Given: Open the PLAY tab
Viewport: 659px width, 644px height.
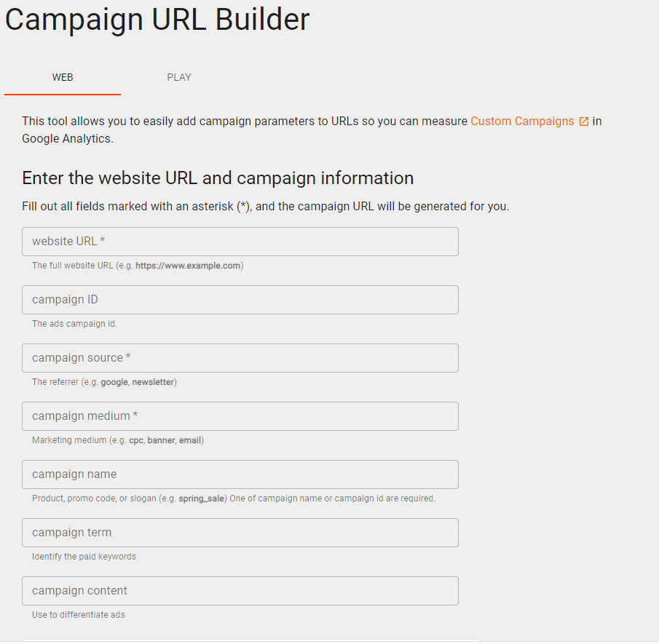Looking at the screenshot, I should pyautogui.click(x=179, y=77).
